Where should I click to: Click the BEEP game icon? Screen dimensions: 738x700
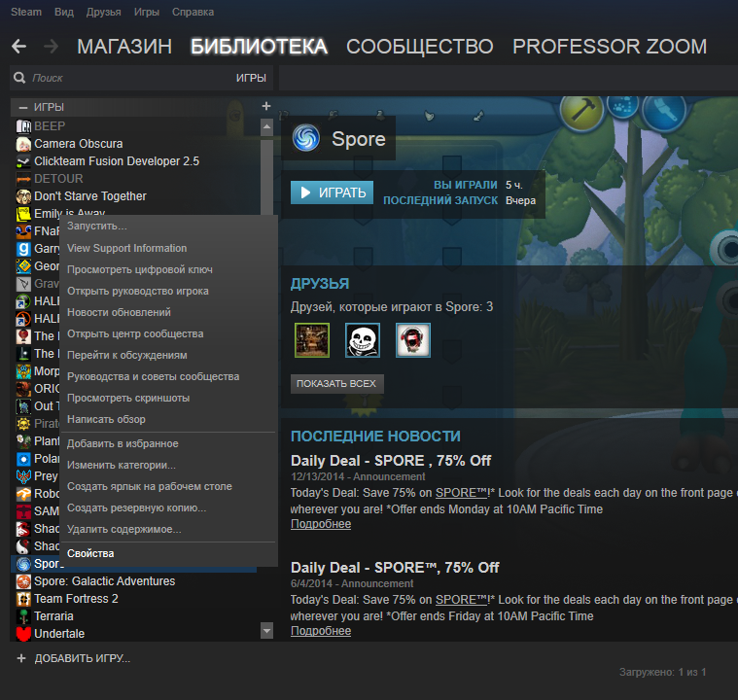23,126
